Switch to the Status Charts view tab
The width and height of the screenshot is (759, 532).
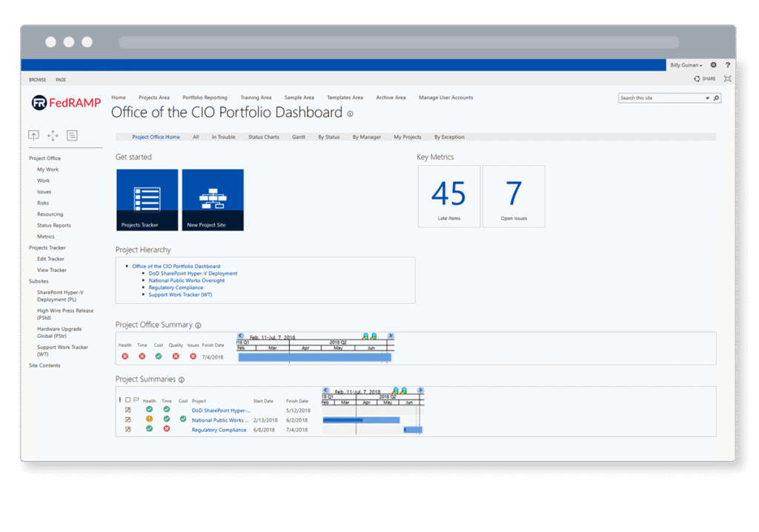(x=263, y=137)
